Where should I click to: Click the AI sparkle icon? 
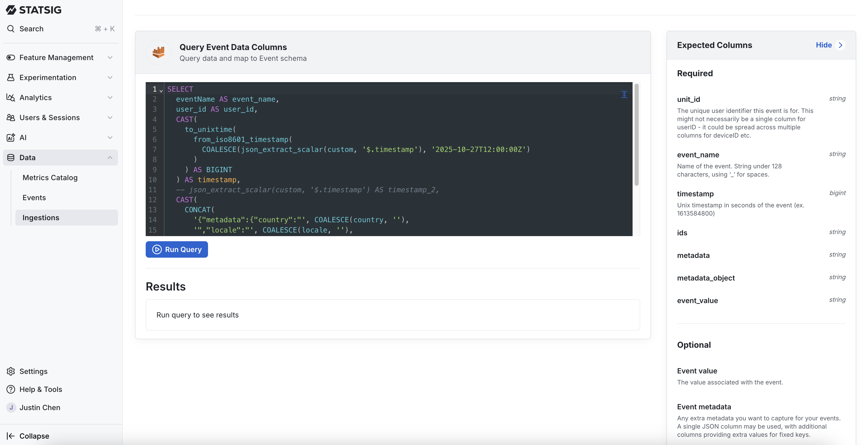point(11,137)
